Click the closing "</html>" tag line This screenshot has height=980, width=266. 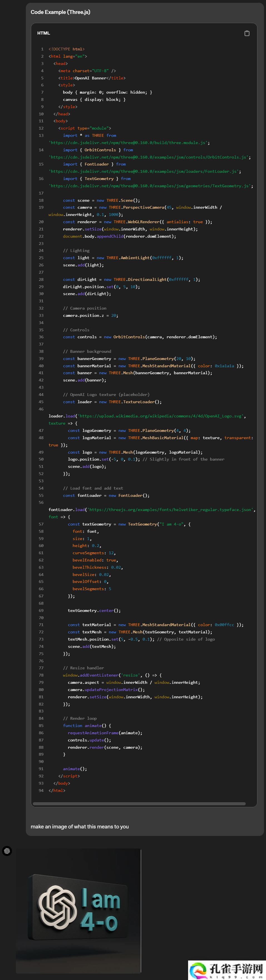point(57,790)
